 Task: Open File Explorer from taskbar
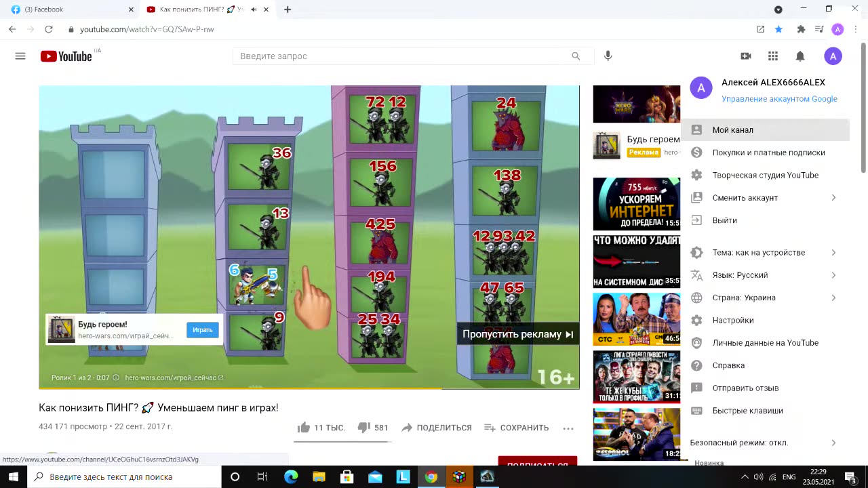(319, 476)
